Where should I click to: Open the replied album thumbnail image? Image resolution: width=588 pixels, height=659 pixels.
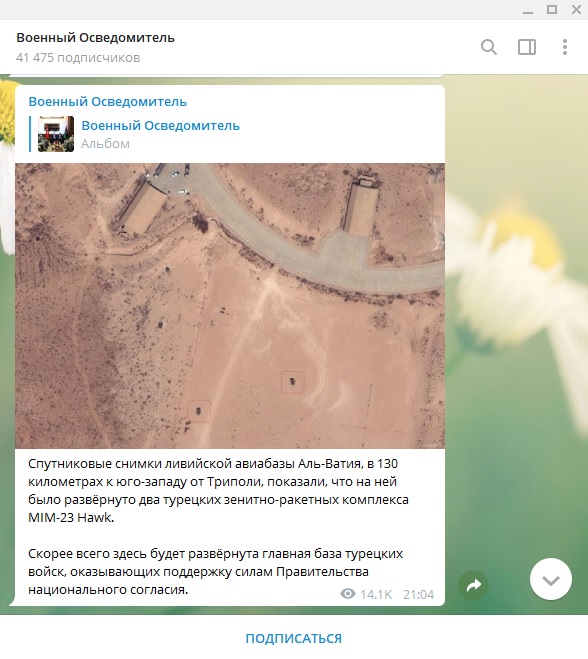(56, 134)
